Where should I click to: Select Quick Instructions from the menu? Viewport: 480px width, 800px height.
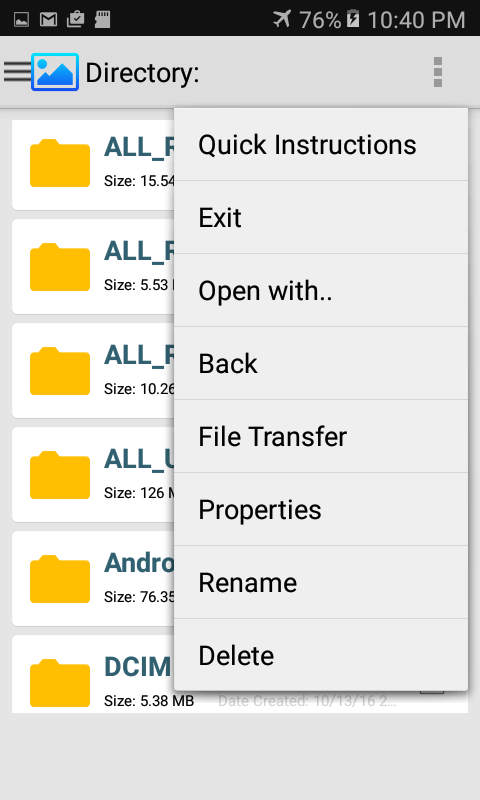[321, 144]
